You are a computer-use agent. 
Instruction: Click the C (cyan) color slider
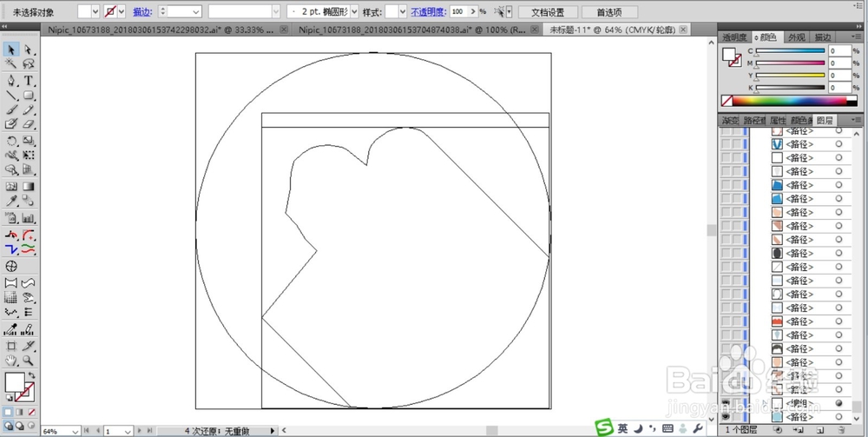[790, 51]
